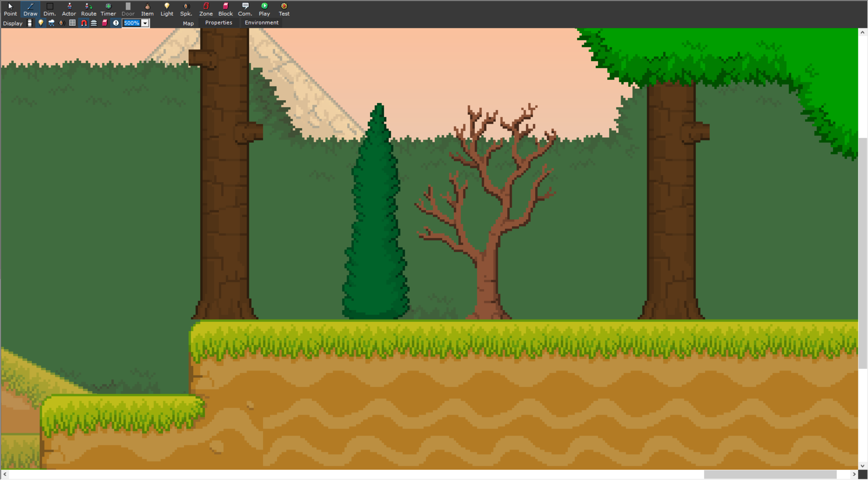Click Play to run the map
Viewport: 868px width, 480px height.
[x=264, y=9]
